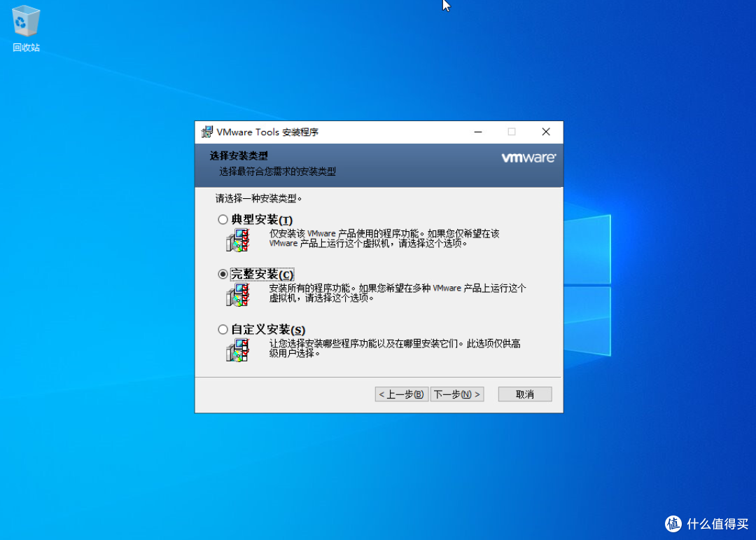The width and height of the screenshot is (756, 540).
Task: Click the subtitle 选择最符合您需求的安装类型
Action: [x=277, y=172]
